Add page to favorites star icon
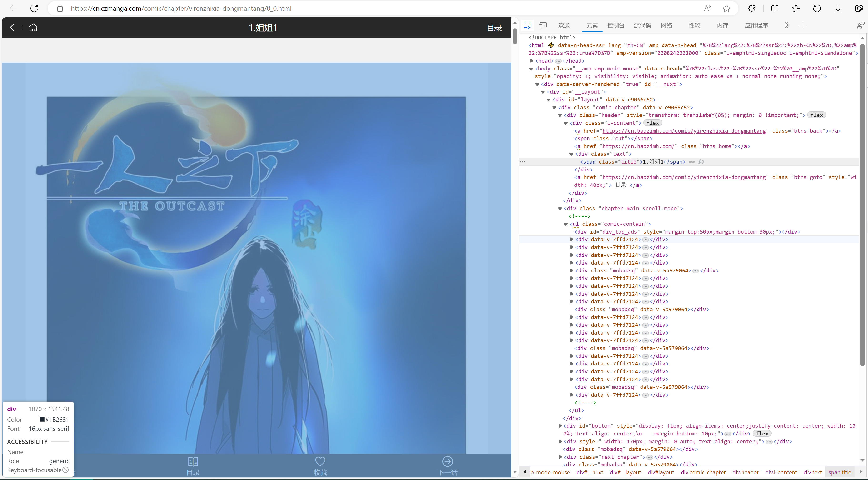868x480 pixels. [x=727, y=8]
